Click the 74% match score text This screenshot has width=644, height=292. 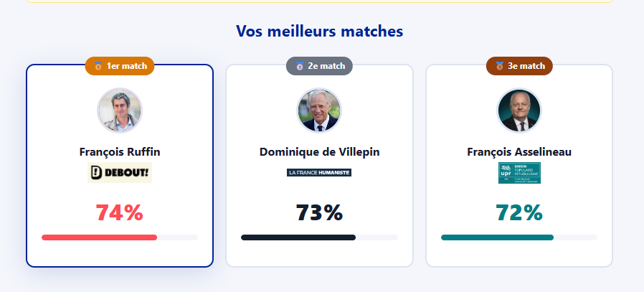pyautogui.click(x=120, y=213)
